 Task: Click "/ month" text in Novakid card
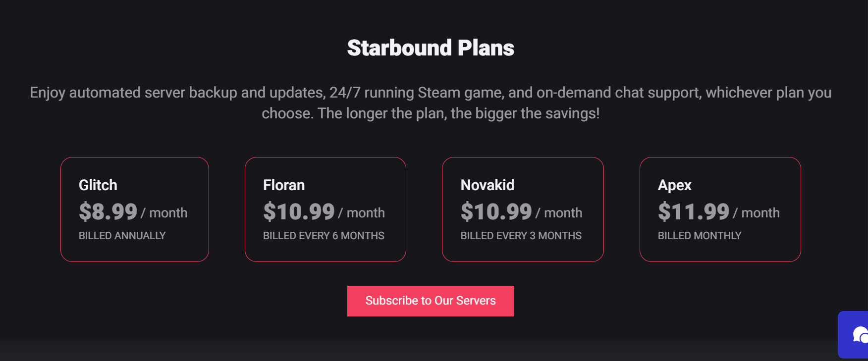click(559, 213)
